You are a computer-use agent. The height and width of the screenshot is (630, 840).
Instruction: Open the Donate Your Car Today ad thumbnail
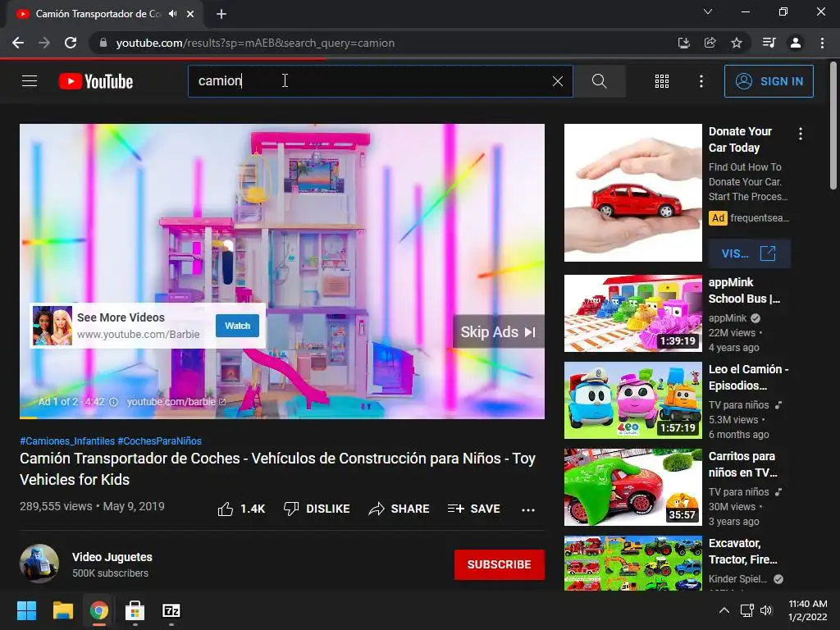(633, 193)
